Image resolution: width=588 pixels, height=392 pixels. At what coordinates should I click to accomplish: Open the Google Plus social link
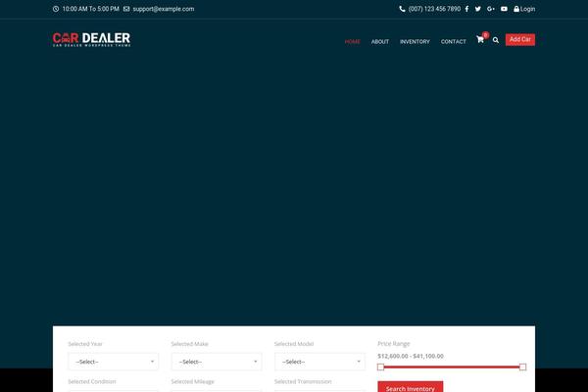(x=491, y=9)
